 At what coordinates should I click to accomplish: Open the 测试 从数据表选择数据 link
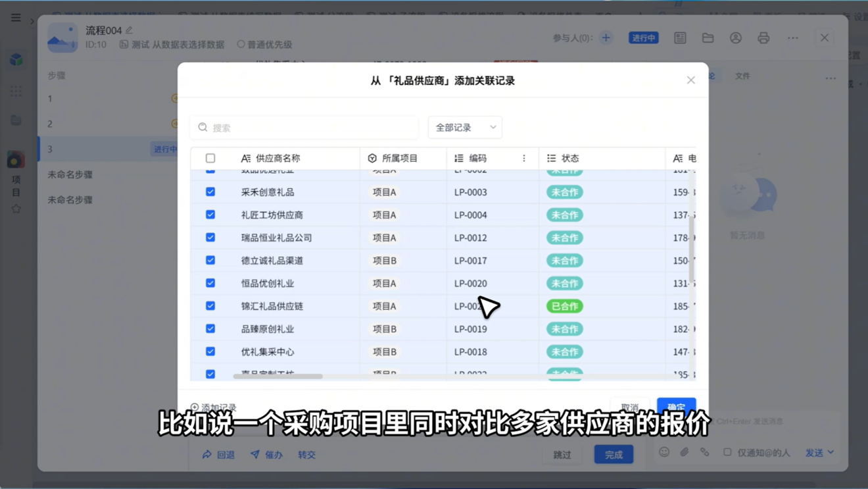tap(173, 44)
